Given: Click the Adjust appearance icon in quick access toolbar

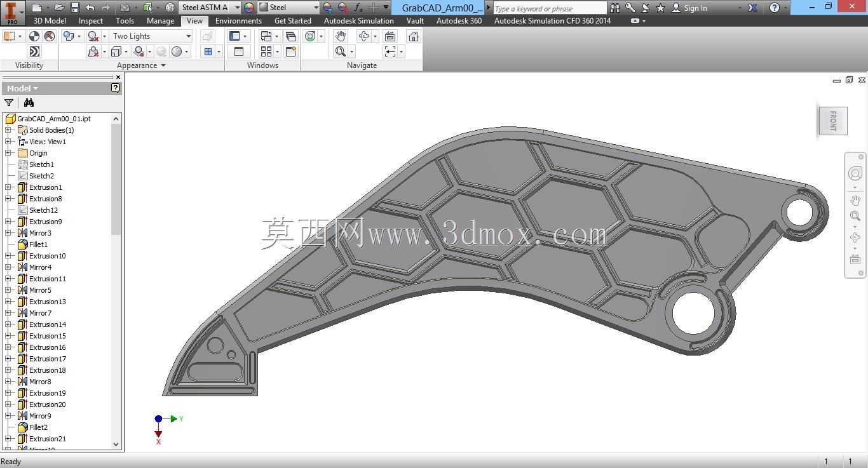Looking at the screenshot, I should [x=327, y=8].
